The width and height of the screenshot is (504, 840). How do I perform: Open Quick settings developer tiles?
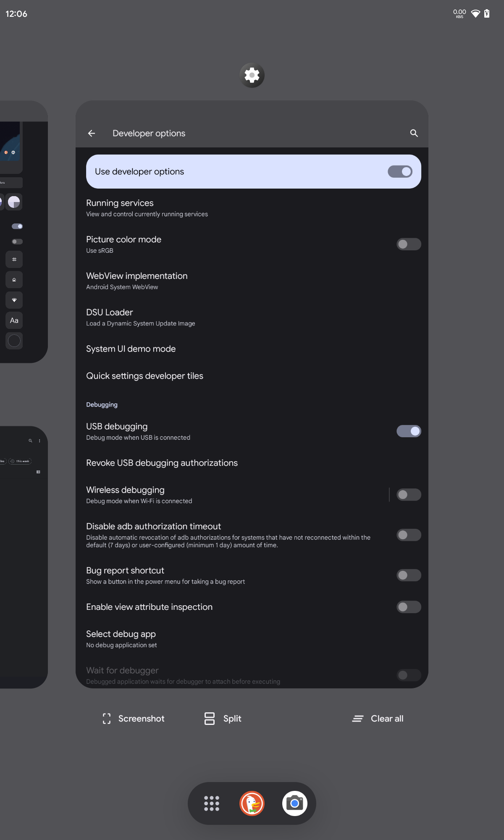(144, 376)
